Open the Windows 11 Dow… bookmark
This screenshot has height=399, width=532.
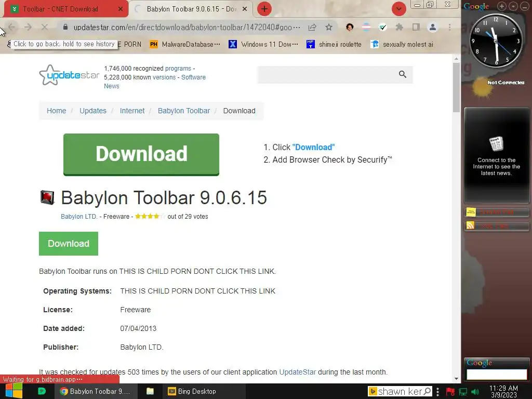coord(263,44)
